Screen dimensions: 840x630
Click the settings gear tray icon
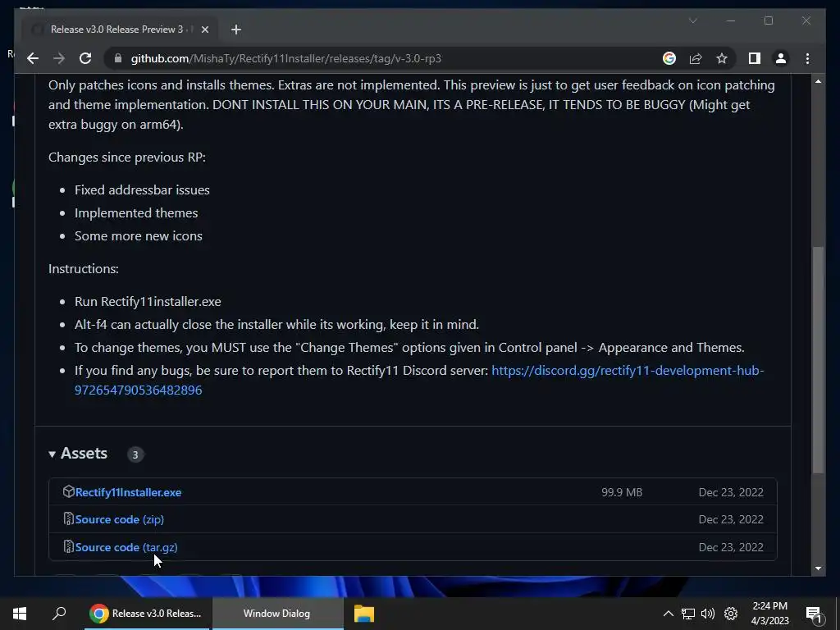tap(731, 614)
